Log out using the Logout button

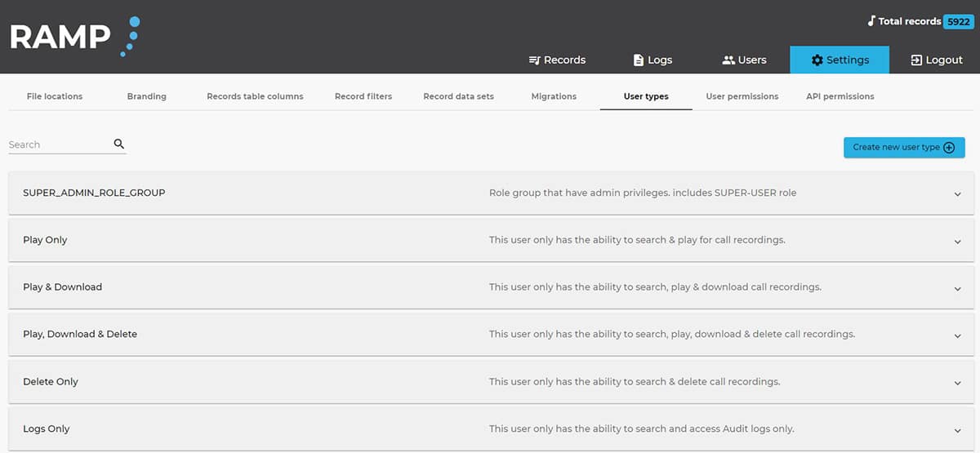[x=937, y=60]
